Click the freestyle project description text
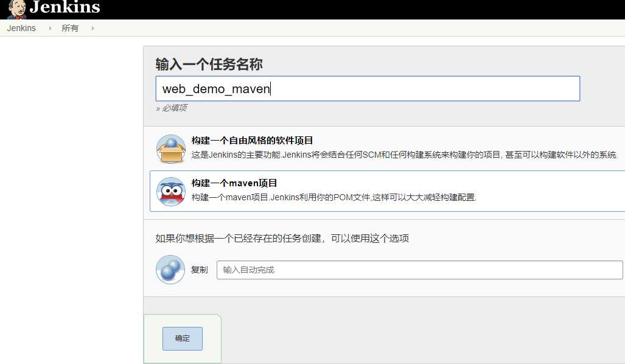The width and height of the screenshot is (625, 364). click(x=405, y=155)
